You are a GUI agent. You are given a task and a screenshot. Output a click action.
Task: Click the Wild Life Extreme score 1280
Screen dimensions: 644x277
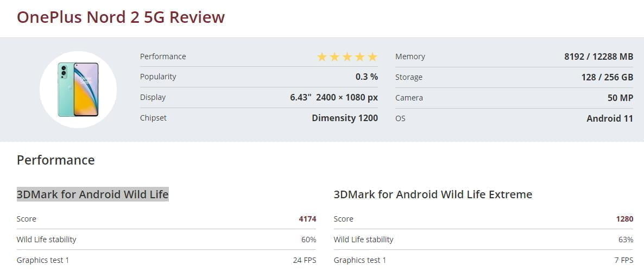pos(624,219)
